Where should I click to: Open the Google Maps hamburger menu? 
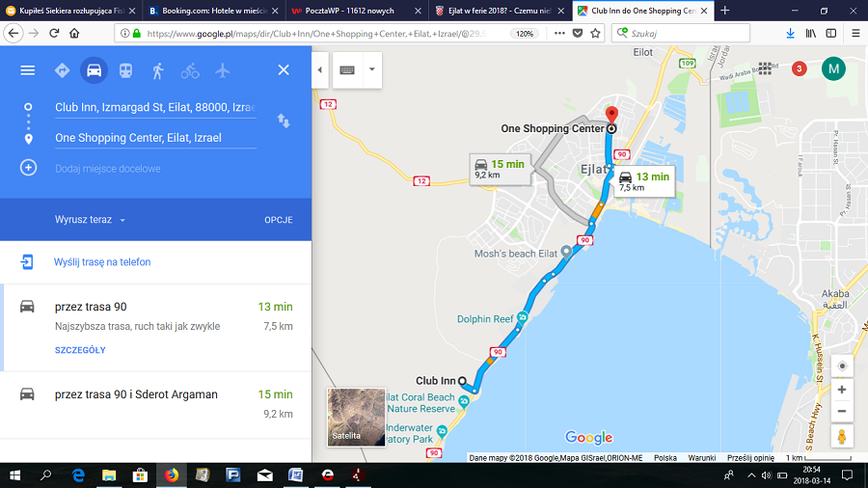(x=28, y=70)
